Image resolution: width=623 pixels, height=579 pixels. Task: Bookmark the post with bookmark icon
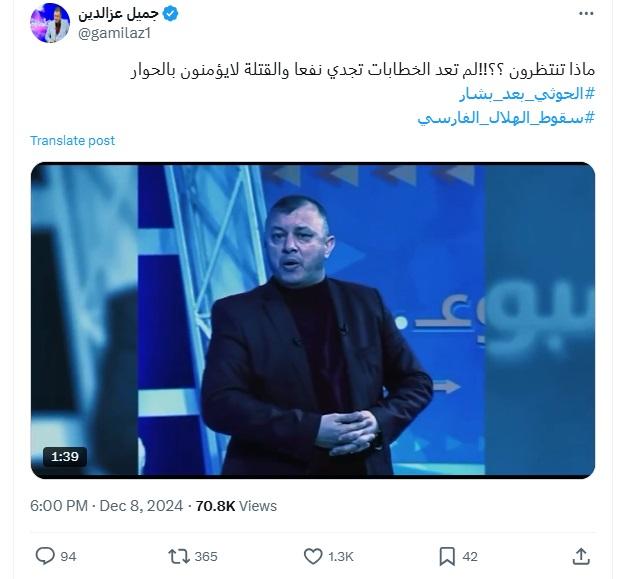click(x=447, y=556)
